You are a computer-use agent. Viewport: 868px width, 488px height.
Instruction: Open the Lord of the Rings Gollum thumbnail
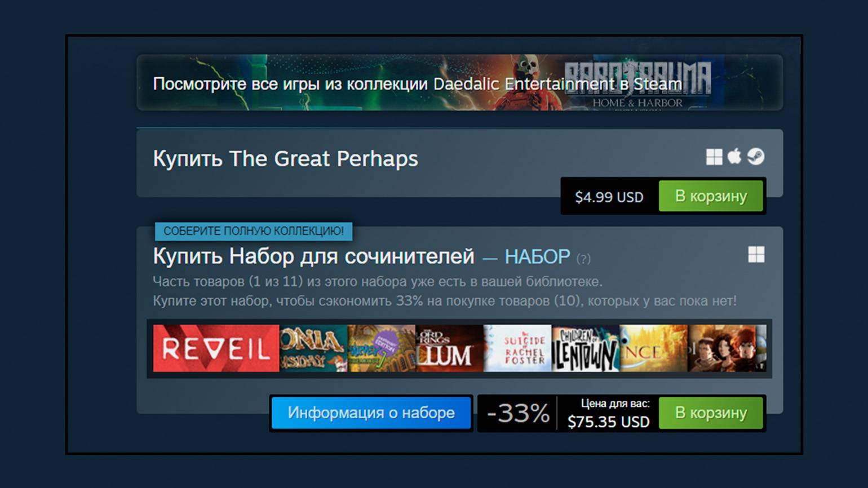tap(450, 348)
